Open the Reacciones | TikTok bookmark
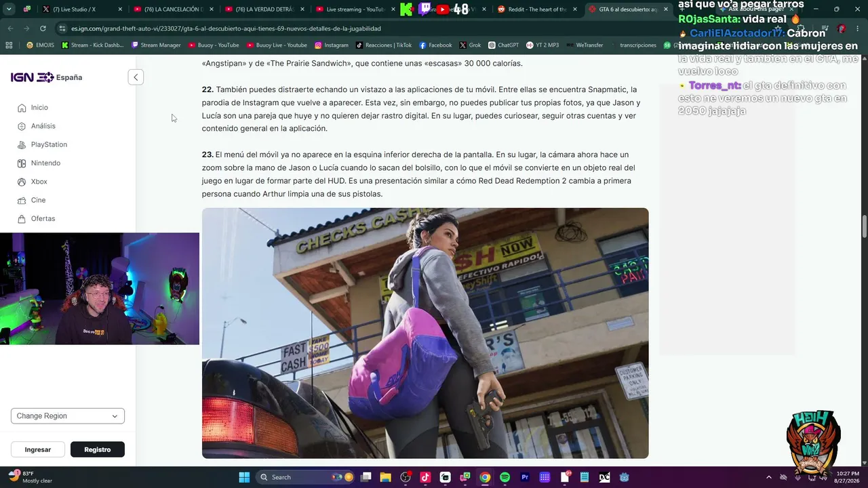 [x=384, y=45]
